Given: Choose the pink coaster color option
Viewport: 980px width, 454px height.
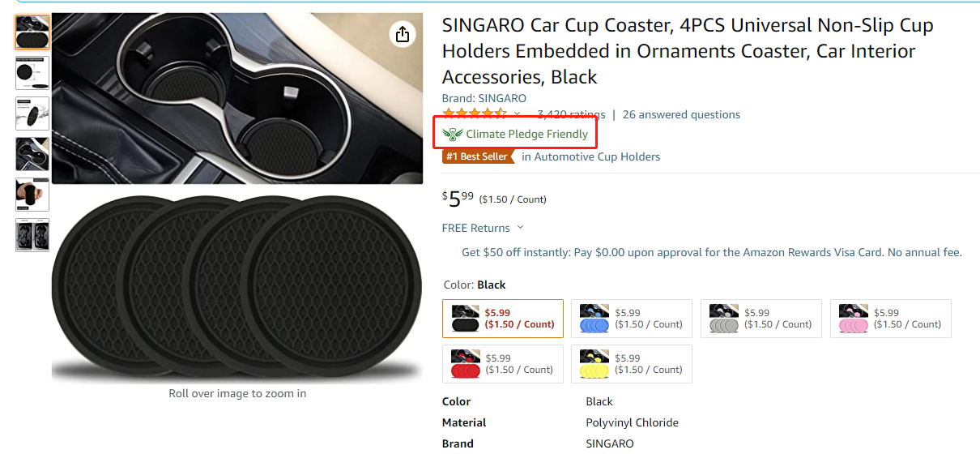Looking at the screenshot, I should pyautogui.click(x=891, y=319).
